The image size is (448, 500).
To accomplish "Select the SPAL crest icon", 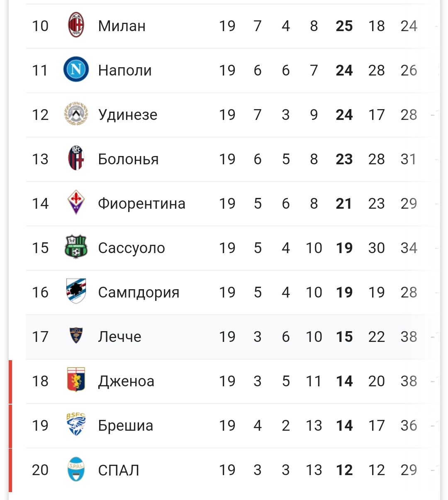I will pos(76,469).
